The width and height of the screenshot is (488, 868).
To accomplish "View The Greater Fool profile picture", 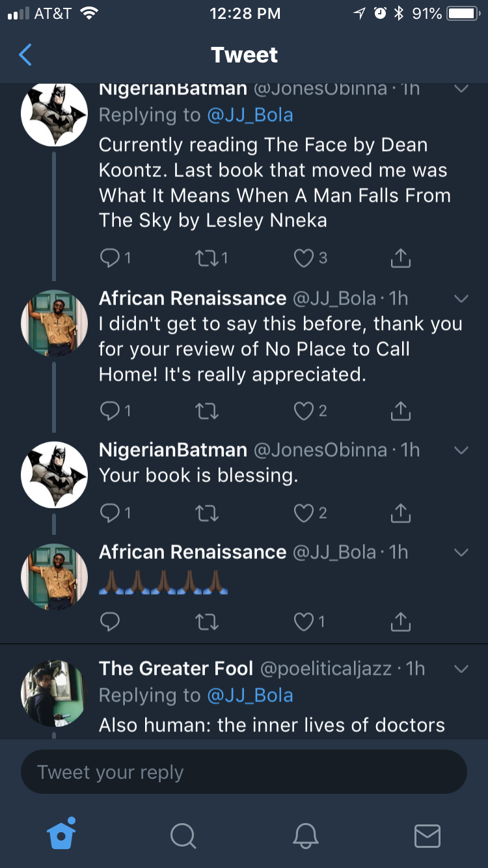I will (54, 694).
